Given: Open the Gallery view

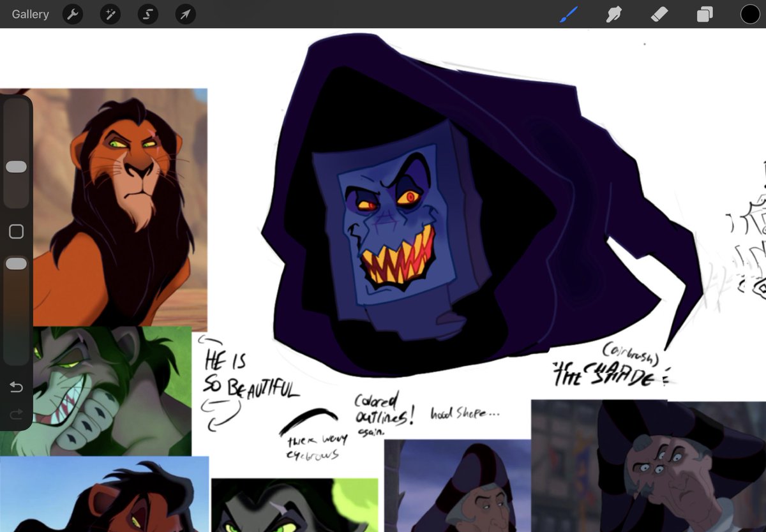Looking at the screenshot, I should 30,14.
